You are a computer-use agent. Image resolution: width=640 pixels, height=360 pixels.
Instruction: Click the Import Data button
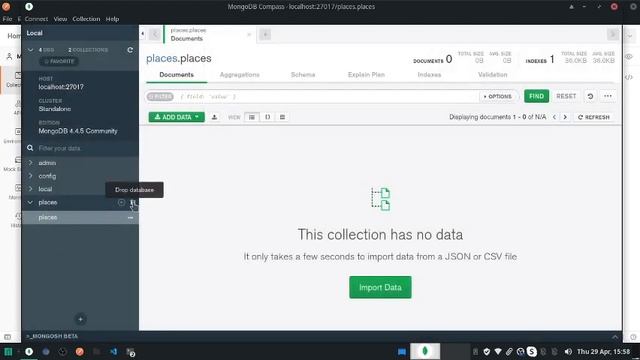(380, 287)
